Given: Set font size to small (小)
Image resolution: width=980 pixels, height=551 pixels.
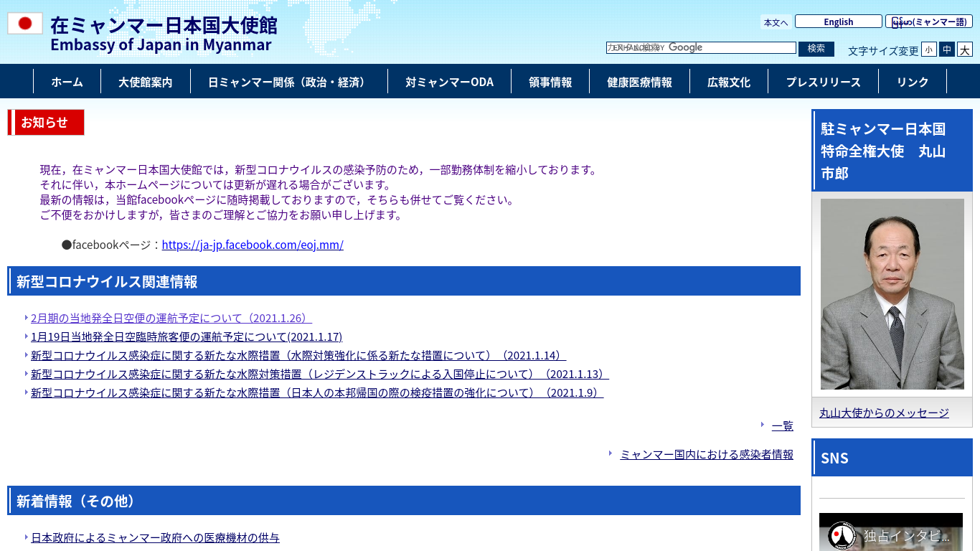Looking at the screenshot, I should click(928, 50).
